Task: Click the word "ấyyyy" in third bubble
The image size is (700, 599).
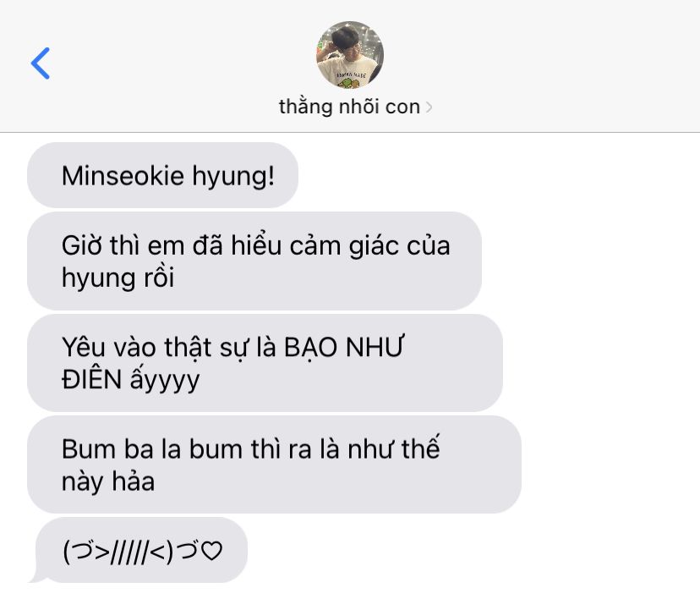Action: tap(165, 381)
